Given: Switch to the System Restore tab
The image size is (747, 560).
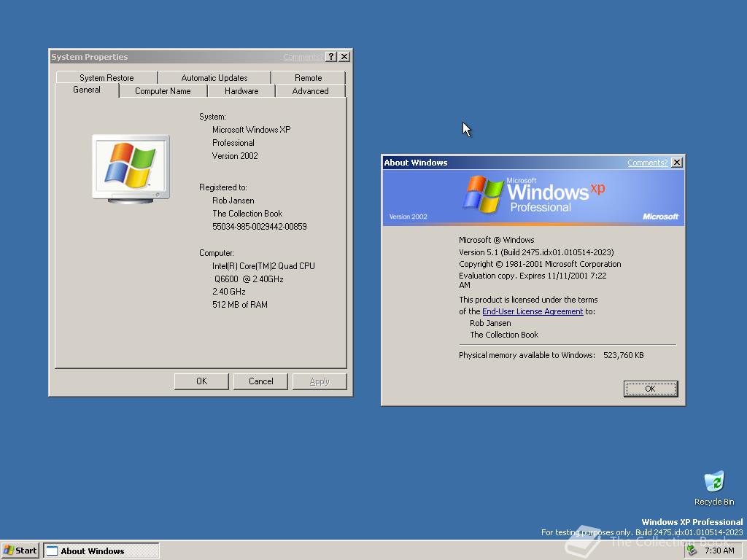Looking at the screenshot, I should (107, 77).
